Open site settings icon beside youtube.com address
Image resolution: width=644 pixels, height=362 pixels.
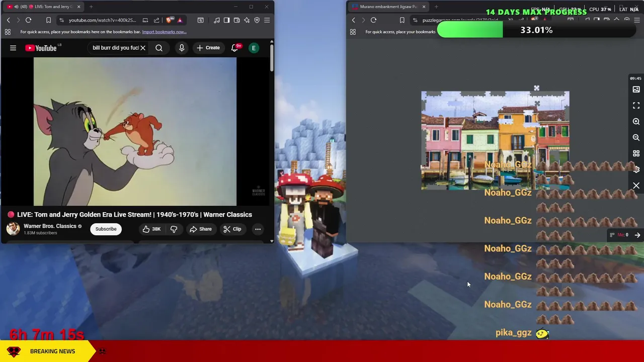(x=61, y=20)
